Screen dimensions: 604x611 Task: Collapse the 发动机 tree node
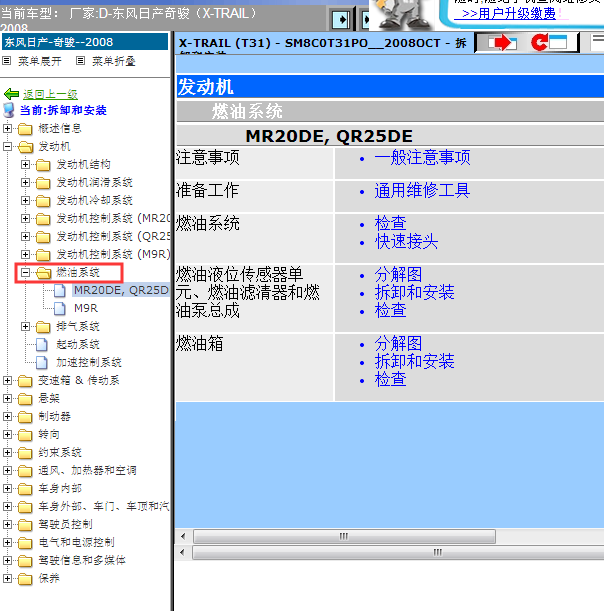[x=7, y=147]
